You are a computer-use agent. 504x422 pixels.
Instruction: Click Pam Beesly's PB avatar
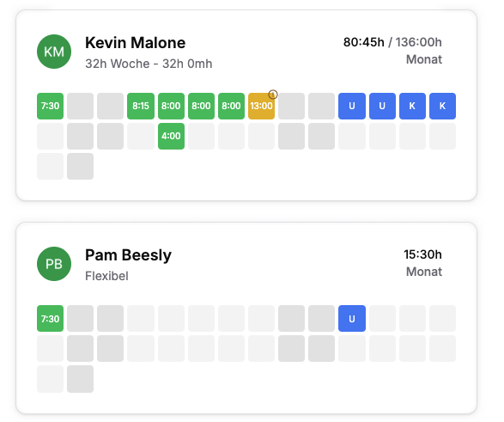tap(54, 264)
